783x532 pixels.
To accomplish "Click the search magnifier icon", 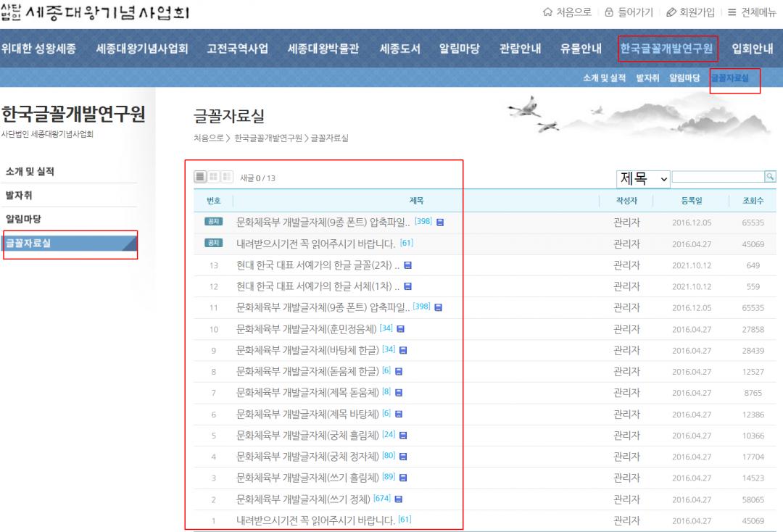I will click(x=770, y=177).
